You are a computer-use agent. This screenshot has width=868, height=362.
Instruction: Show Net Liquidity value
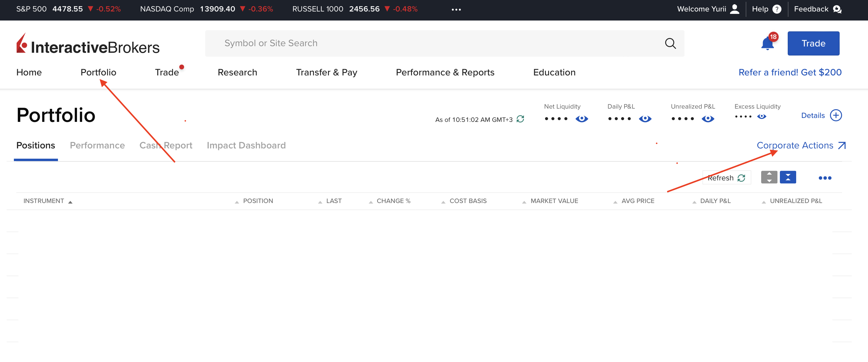582,119
